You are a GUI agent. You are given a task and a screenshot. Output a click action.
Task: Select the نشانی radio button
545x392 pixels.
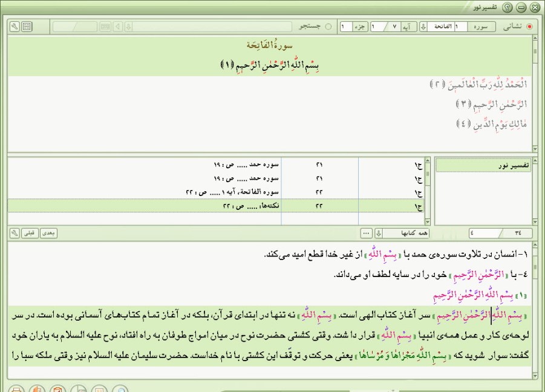pos(530,27)
